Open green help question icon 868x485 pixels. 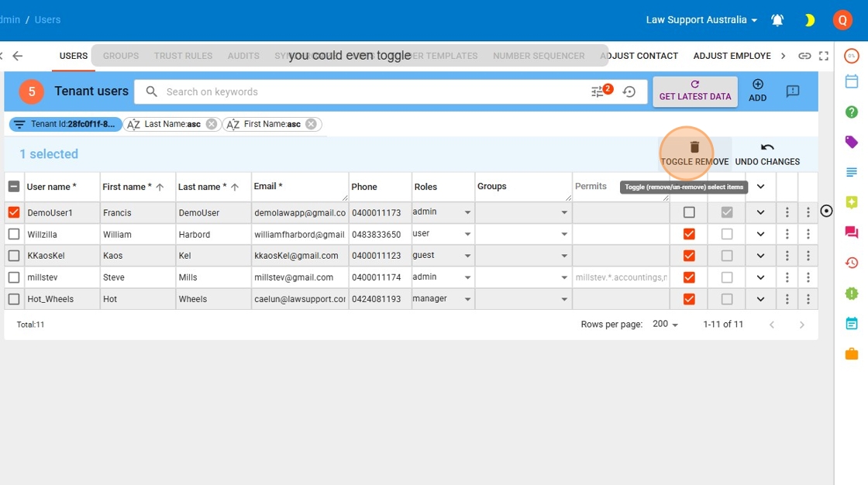pos(852,112)
